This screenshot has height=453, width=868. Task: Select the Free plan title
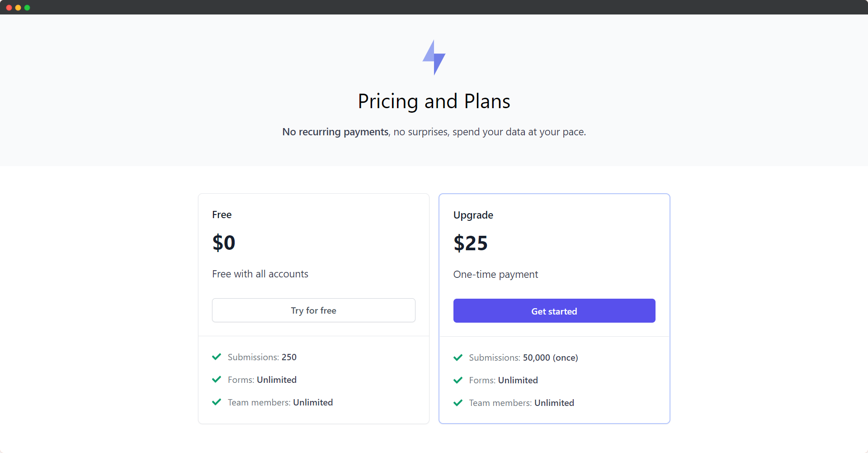pyautogui.click(x=222, y=215)
